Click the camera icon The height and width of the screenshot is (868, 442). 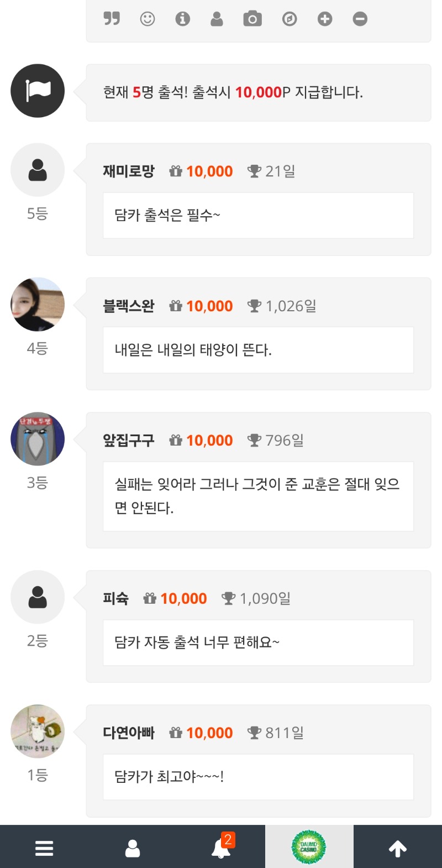(x=252, y=19)
